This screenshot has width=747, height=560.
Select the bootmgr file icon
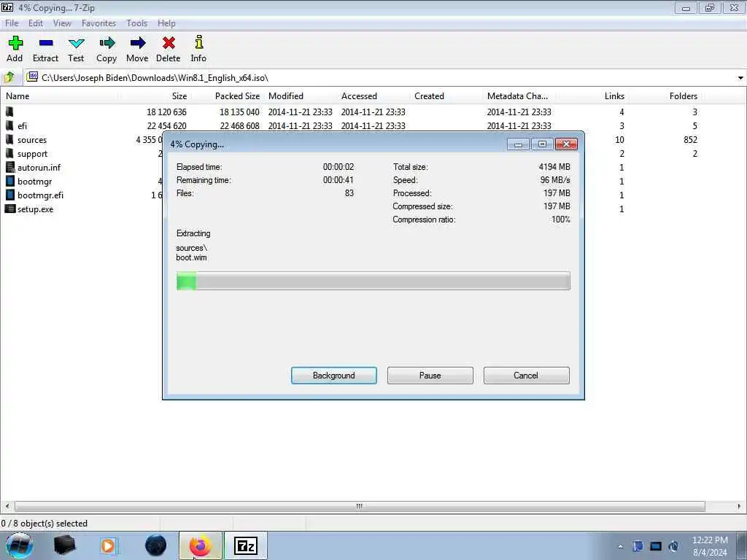click(10, 181)
